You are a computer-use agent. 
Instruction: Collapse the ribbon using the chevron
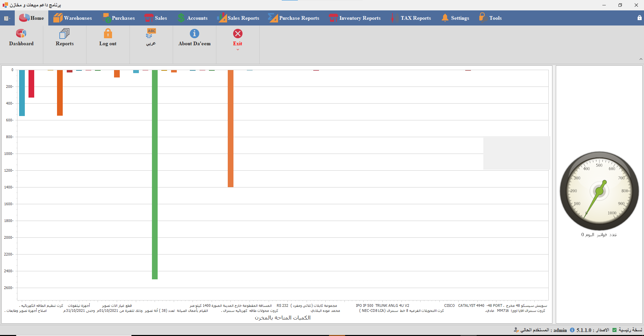point(641,59)
